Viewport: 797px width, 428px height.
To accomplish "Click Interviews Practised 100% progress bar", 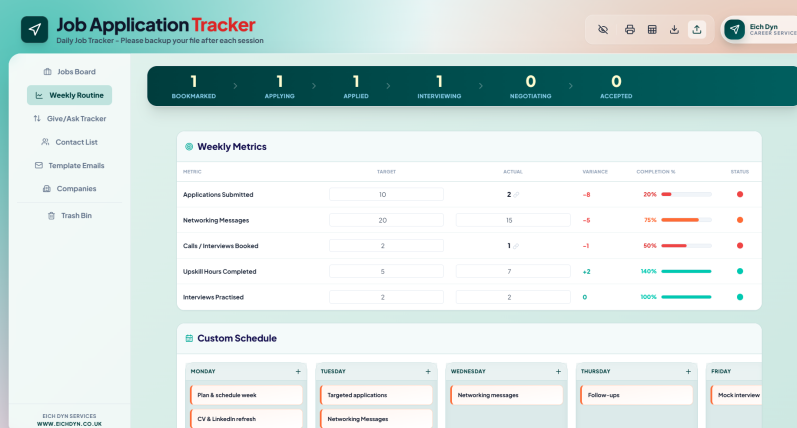I will (x=686, y=297).
